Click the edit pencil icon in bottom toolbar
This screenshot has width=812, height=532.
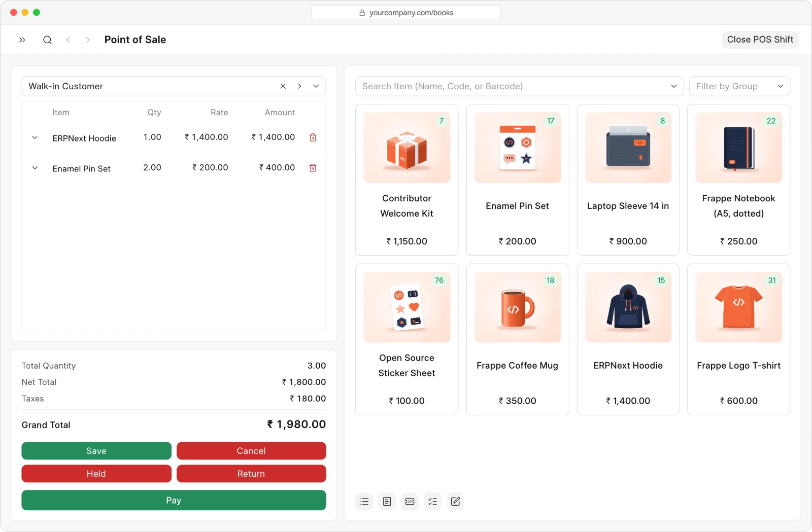[x=455, y=502]
